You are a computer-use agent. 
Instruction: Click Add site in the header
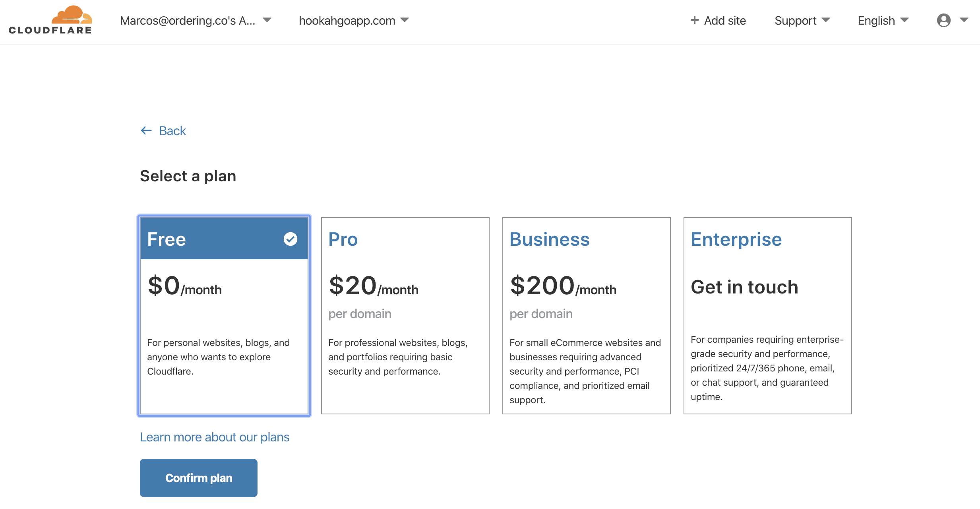(724, 20)
